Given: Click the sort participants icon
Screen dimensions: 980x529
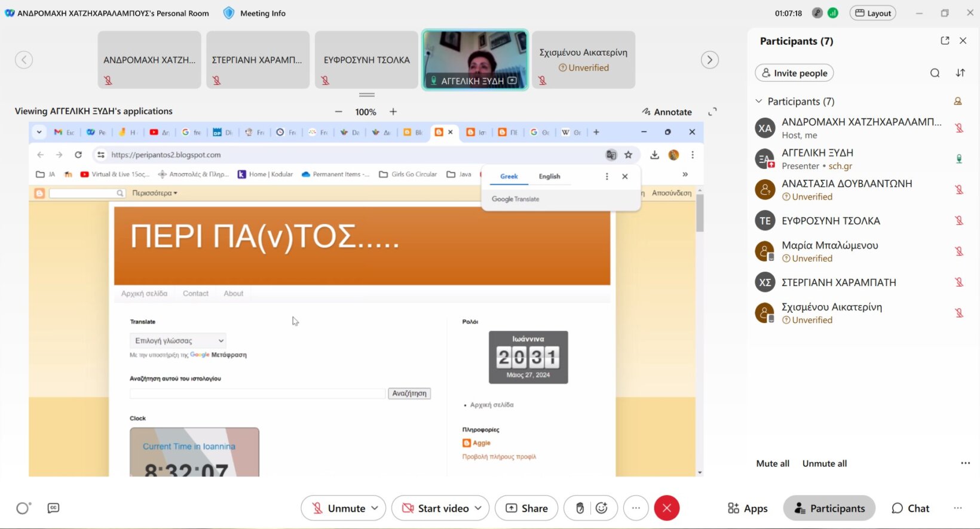Looking at the screenshot, I should click(960, 73).
